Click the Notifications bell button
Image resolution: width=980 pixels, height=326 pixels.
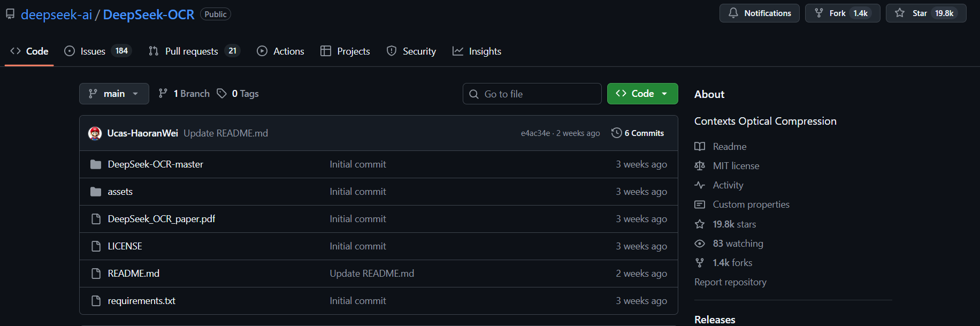click(x=759, y=13)
